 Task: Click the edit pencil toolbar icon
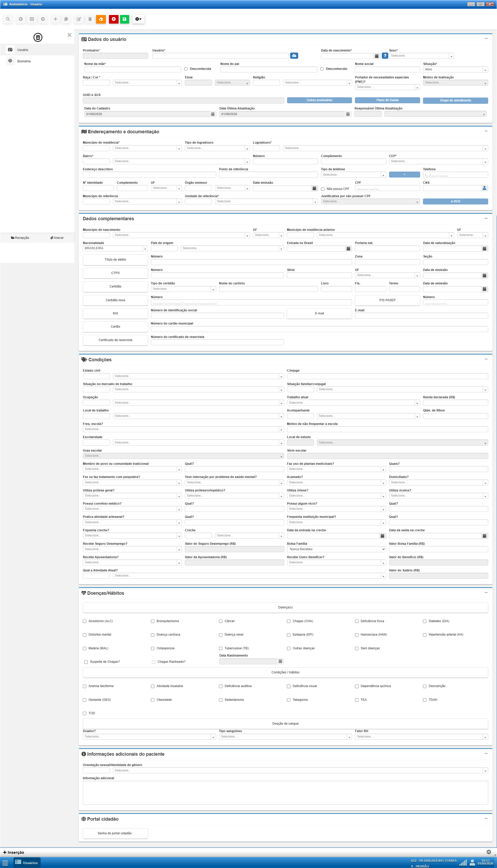point(79,19)
